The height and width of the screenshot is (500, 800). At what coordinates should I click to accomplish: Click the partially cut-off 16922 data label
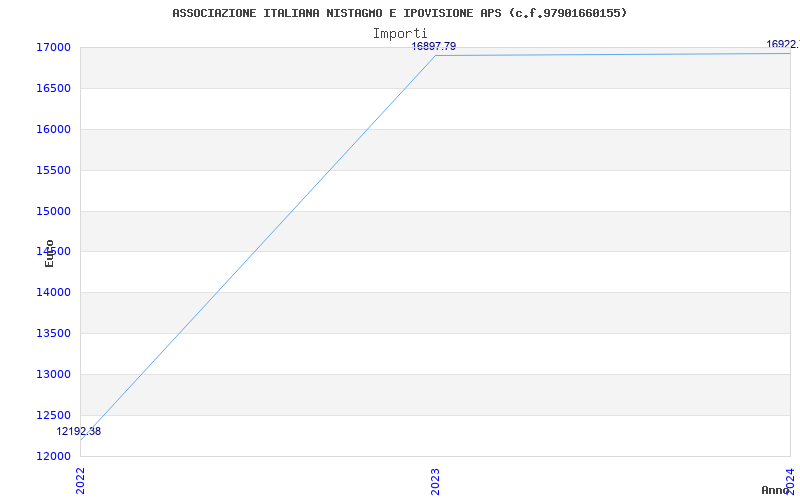click(783, 44)
